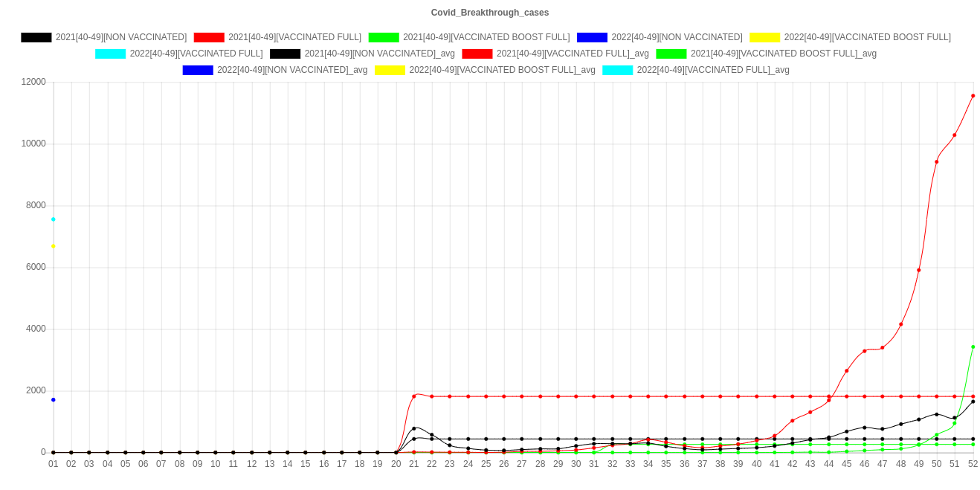Click the cyan data point at week 01
Viewport: 980px width, 490px height.
click(x=54, y=219)
